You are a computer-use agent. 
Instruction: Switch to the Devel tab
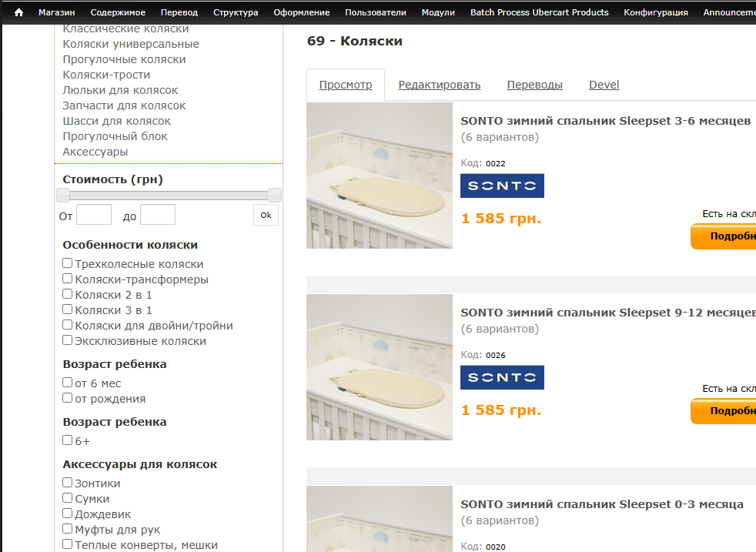point(604,85)
